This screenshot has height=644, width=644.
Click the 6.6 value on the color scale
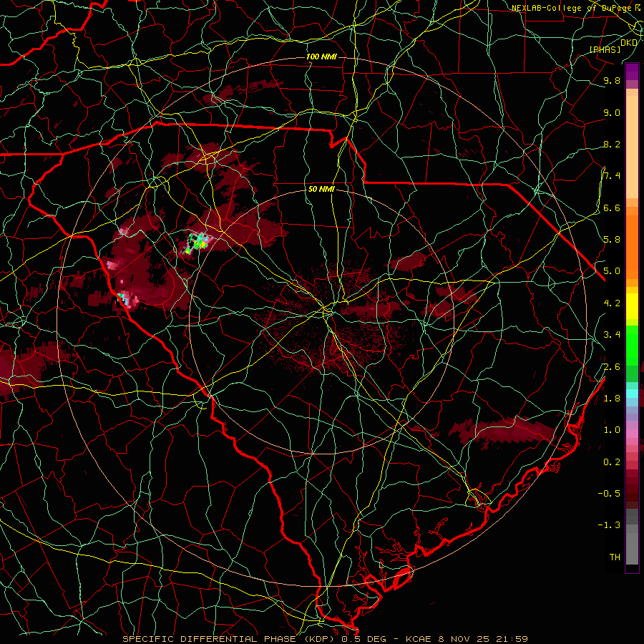[612, 208]
